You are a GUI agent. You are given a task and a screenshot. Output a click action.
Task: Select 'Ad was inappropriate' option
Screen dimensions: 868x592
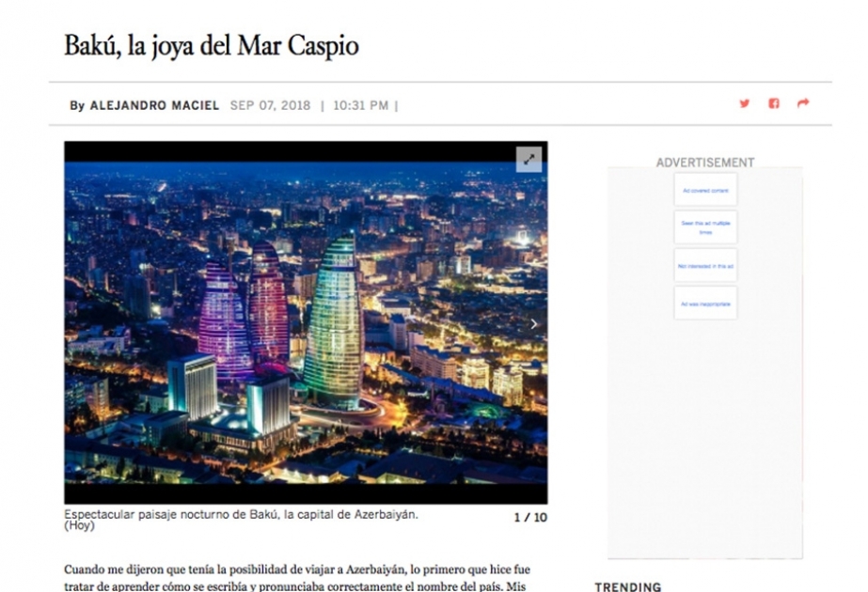click(705, 304)
